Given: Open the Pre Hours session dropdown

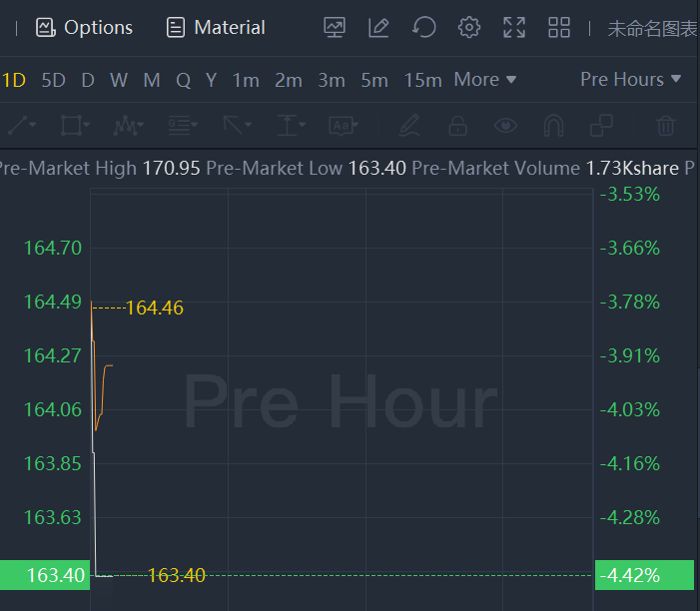Looking at the screenshot, I should [630, 80].
